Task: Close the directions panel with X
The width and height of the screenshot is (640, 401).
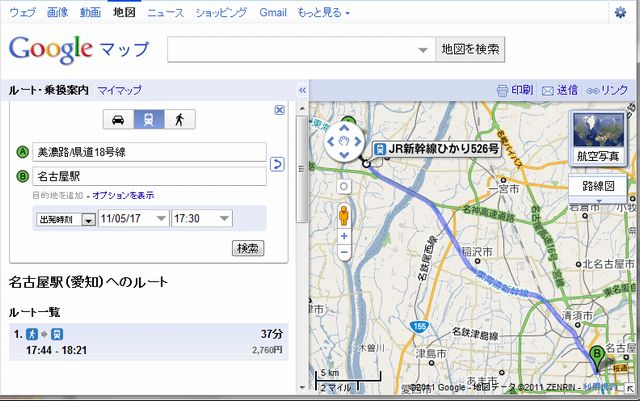Action: click(x=280, y=110)
